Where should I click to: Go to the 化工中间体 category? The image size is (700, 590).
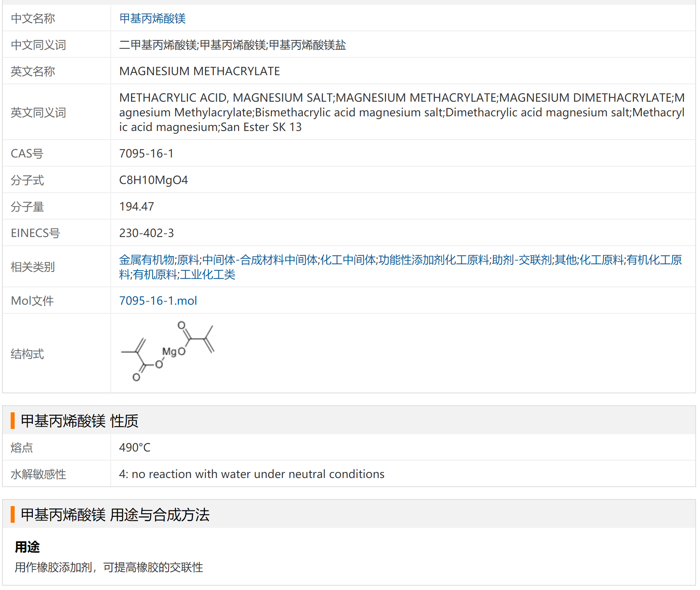point(348,260)
